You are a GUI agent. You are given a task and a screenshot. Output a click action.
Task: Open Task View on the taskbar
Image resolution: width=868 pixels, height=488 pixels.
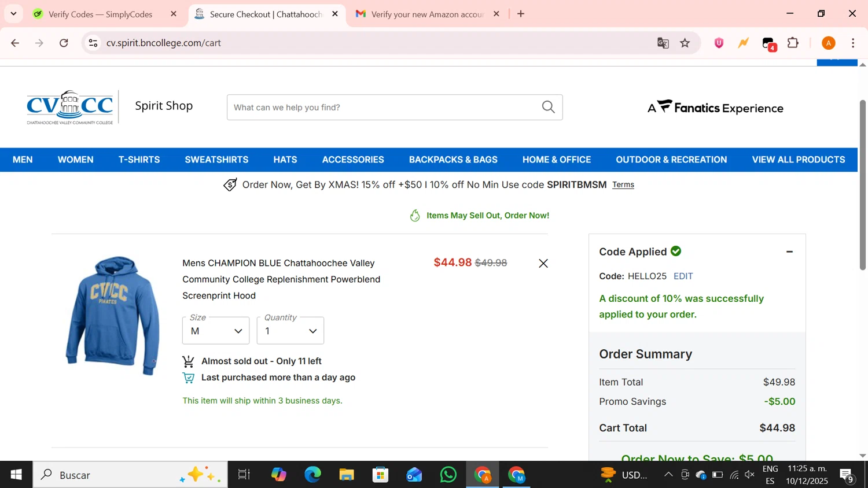point(244,475)
